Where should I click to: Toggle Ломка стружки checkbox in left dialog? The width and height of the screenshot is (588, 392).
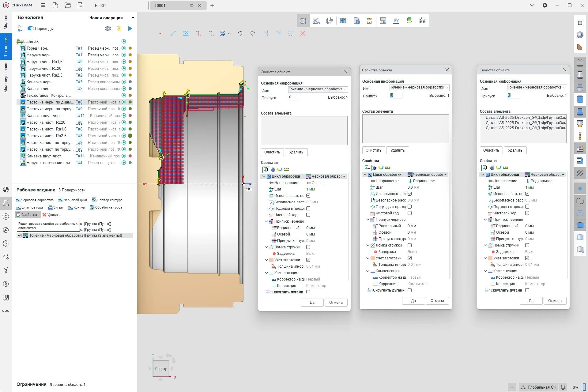(x=308, y=247)
